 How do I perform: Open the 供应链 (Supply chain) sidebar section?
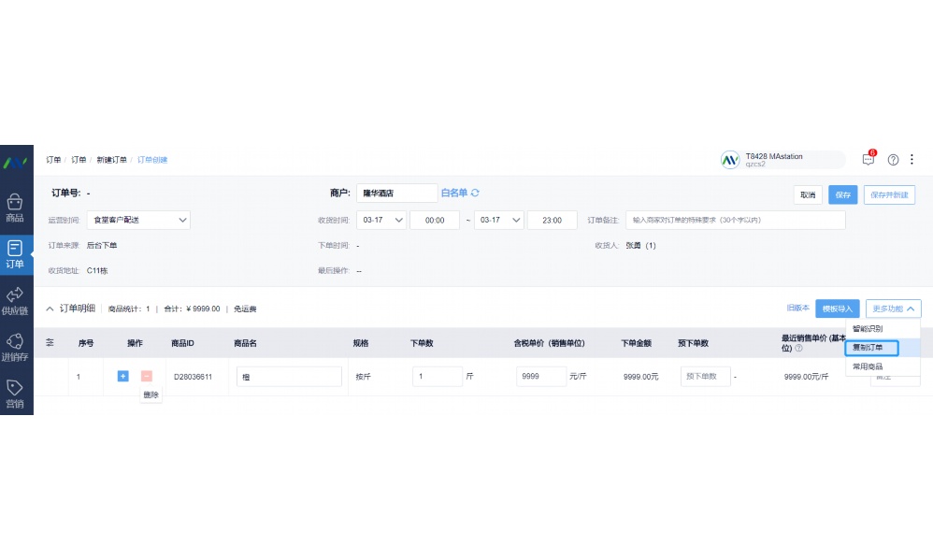tap(15, 301)
